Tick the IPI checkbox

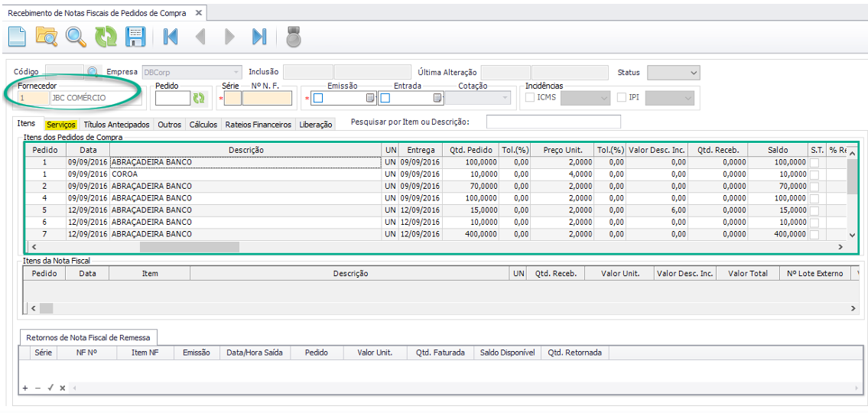622,97
